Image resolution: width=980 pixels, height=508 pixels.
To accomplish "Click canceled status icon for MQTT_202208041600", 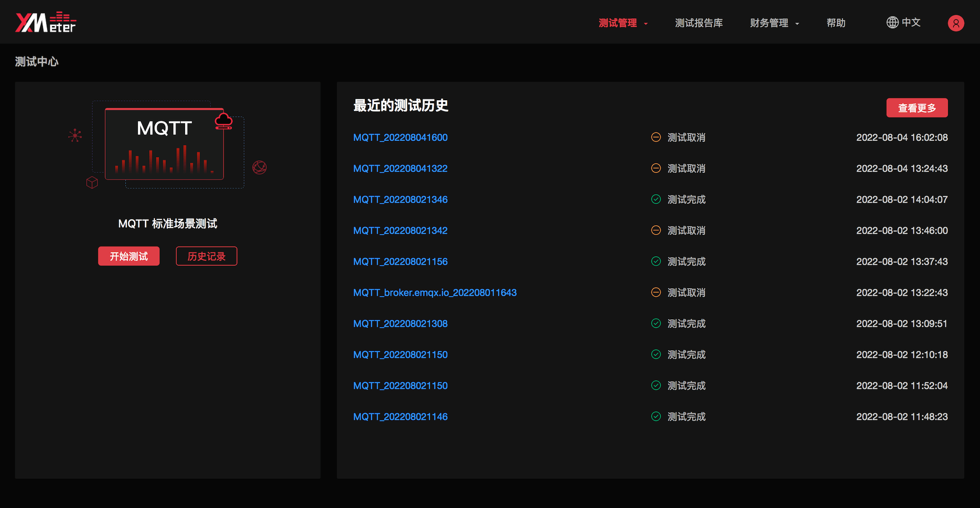I will pos(656,137).
